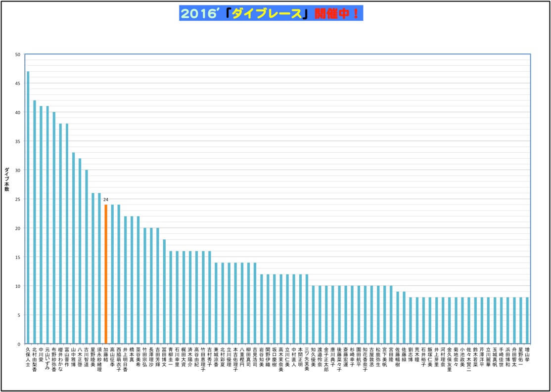The image size is (551, 392).
Task: Select the x-axis name '唐川典子'
Action: (333, 356)
